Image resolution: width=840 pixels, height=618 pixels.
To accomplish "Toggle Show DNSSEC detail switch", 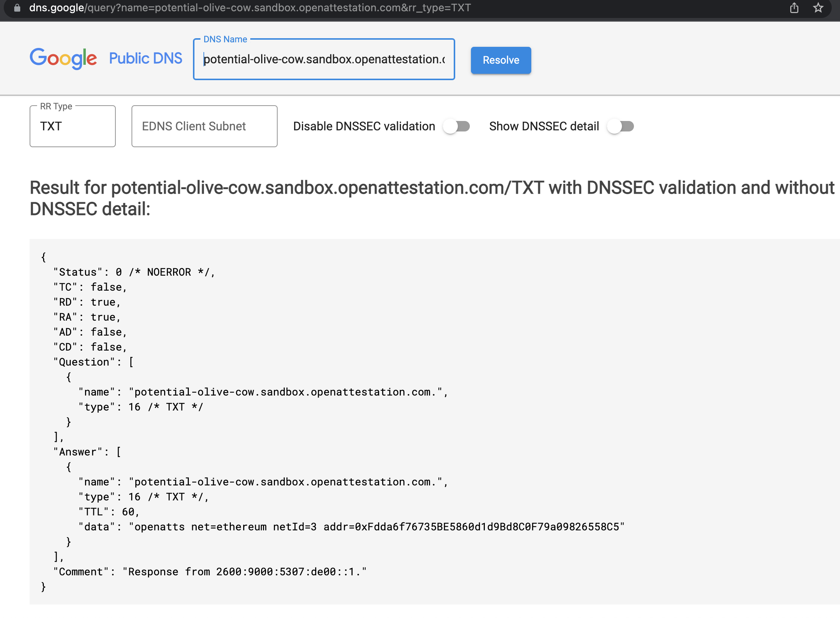I will 620,126.
